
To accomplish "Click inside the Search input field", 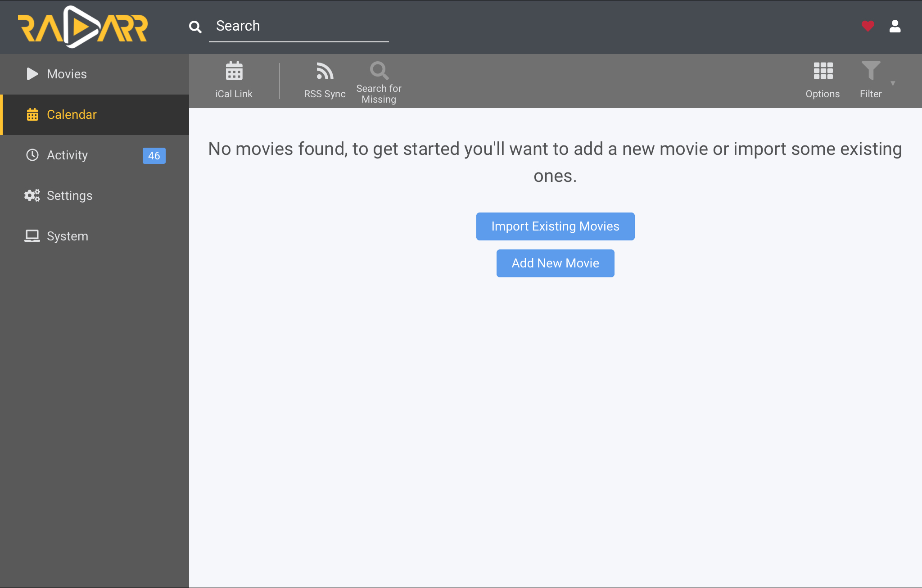I will pyautogui.click(x=297, y=26).
